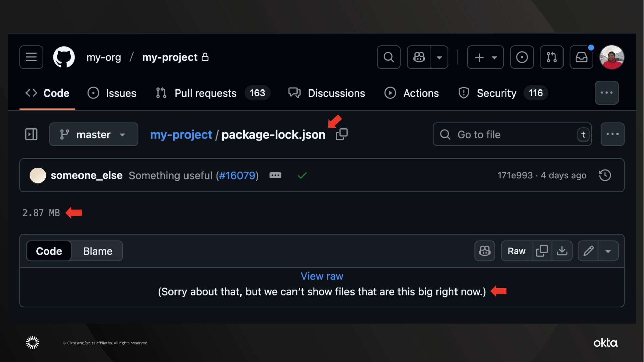Click the Go to file search field
The image size is (644, 362).
[512, 134]
